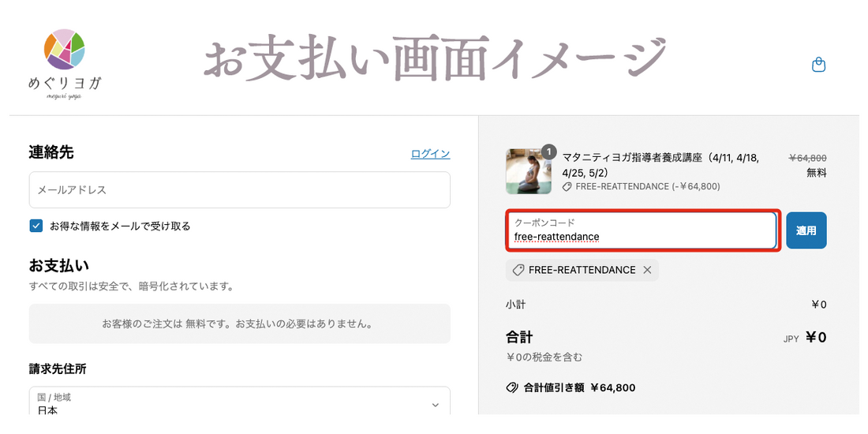Click the tag icon beside 合計値引き額
868x434 pixels.
point(512,387)
